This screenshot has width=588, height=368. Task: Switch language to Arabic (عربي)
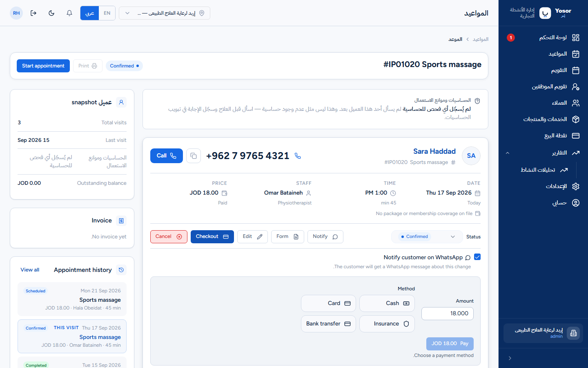pyautogui.click(x=89, y=13)
